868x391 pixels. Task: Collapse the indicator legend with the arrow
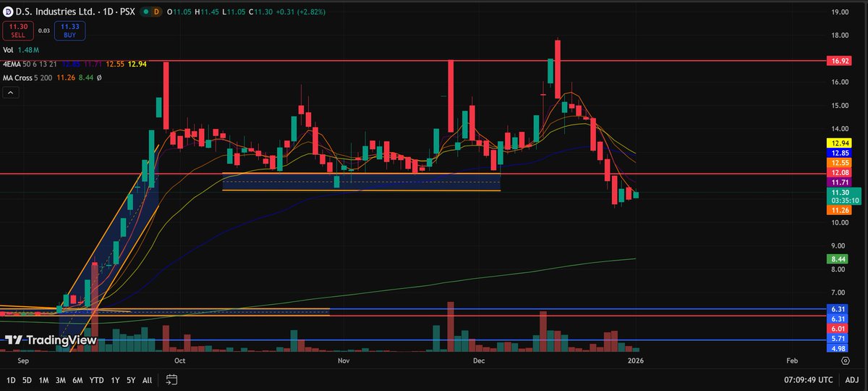tap(11, 93)
